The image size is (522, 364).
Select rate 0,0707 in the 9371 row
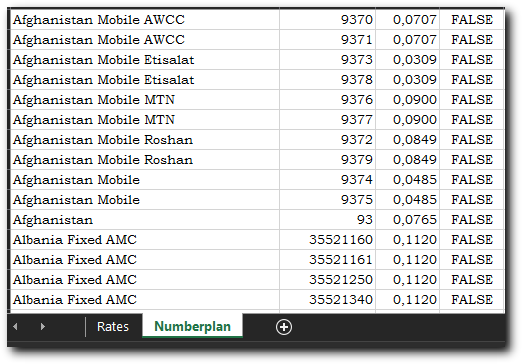(x=407, y=40)
